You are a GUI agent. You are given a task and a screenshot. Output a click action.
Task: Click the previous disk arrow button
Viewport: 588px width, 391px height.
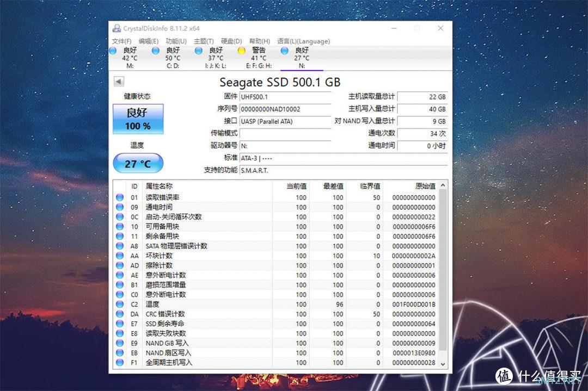pyautogui.click(x=119, y=81)
